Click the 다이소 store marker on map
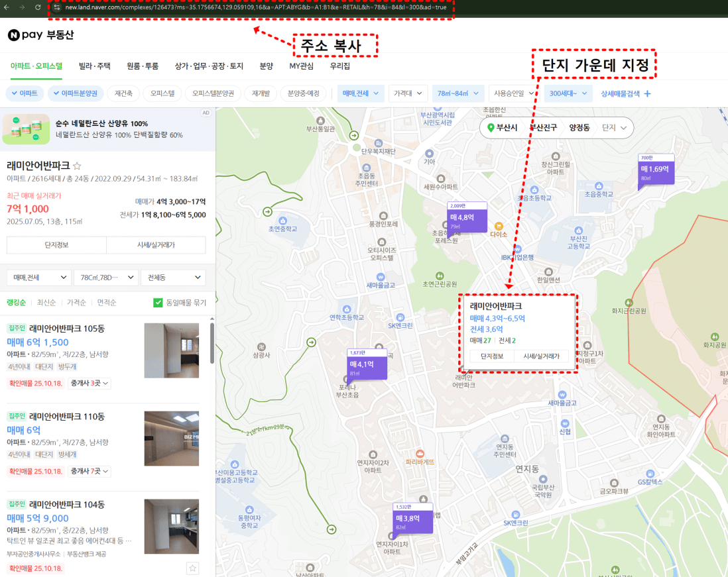The image size is (728, 577). click(499, 227)
